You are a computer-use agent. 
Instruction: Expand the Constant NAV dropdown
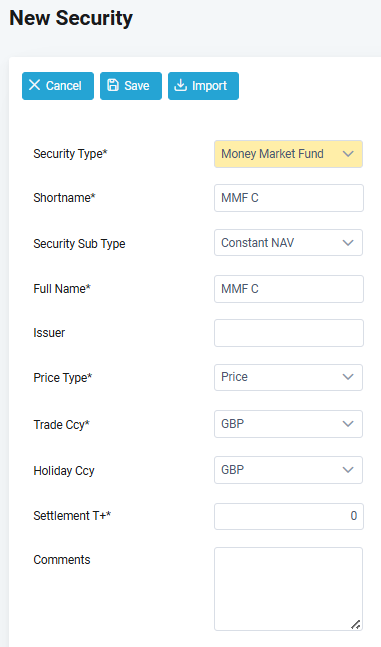tap(289, 243)
